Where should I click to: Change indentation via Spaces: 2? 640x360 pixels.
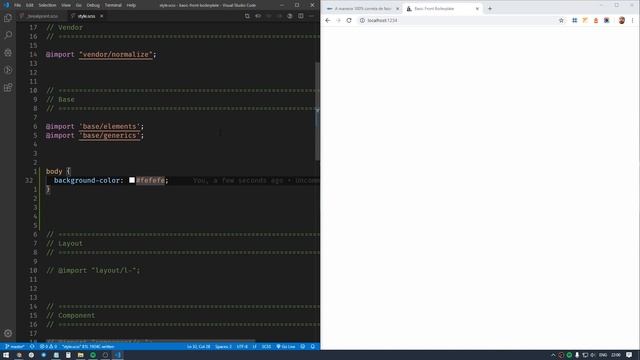(x=223, y=347)
